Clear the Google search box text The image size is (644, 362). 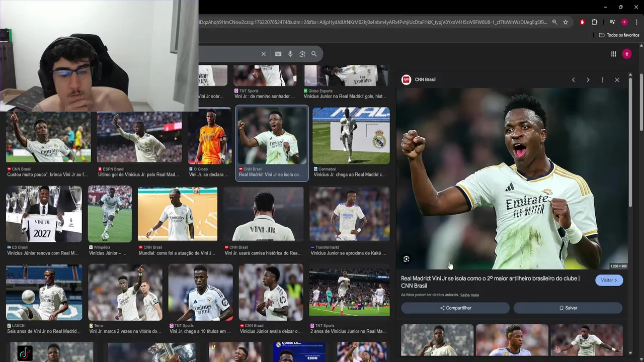263,54
